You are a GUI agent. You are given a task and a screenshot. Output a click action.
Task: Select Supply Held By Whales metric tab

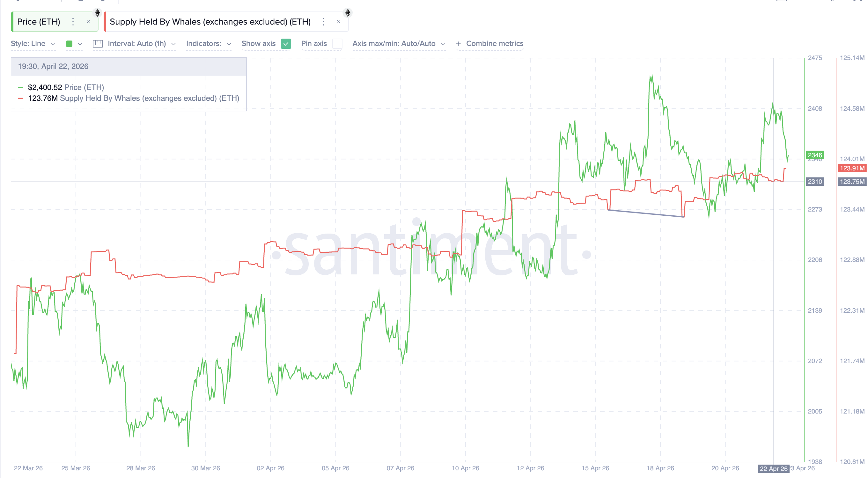210,22
